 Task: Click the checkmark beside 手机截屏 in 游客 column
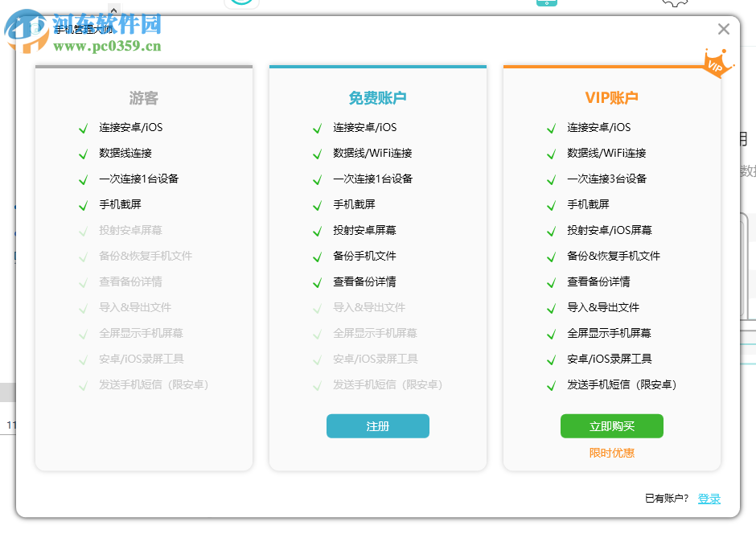coord(83,204)
